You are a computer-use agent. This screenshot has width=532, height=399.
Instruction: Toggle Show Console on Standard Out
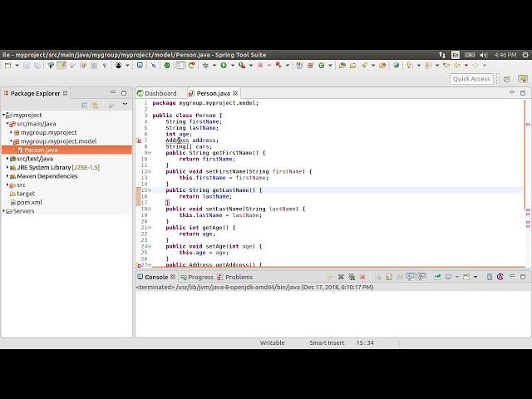point(411,277)
